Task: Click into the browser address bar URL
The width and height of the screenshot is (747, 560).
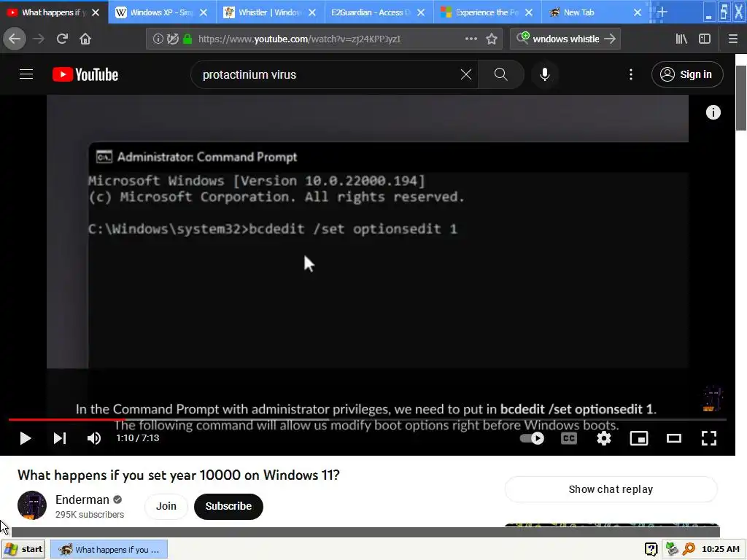Action: [x=299, y=39]
